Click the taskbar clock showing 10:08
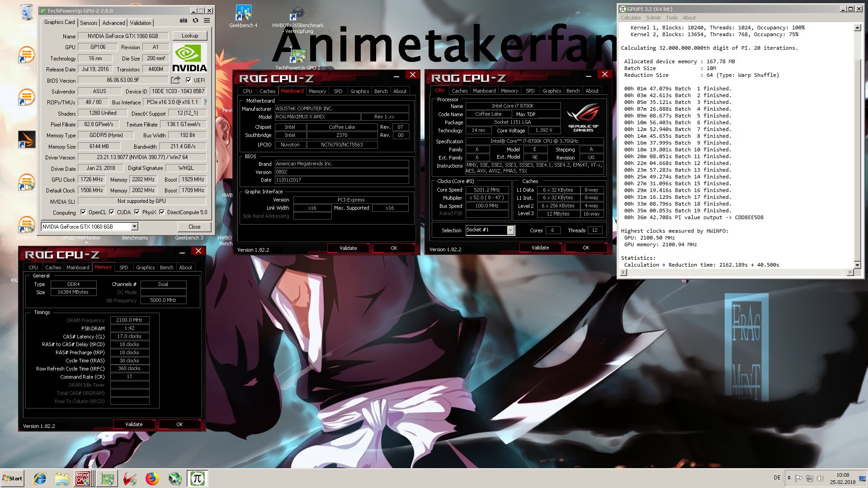This screenshot has width=868, height=488. pyautogui.click(x=842, y=479)
